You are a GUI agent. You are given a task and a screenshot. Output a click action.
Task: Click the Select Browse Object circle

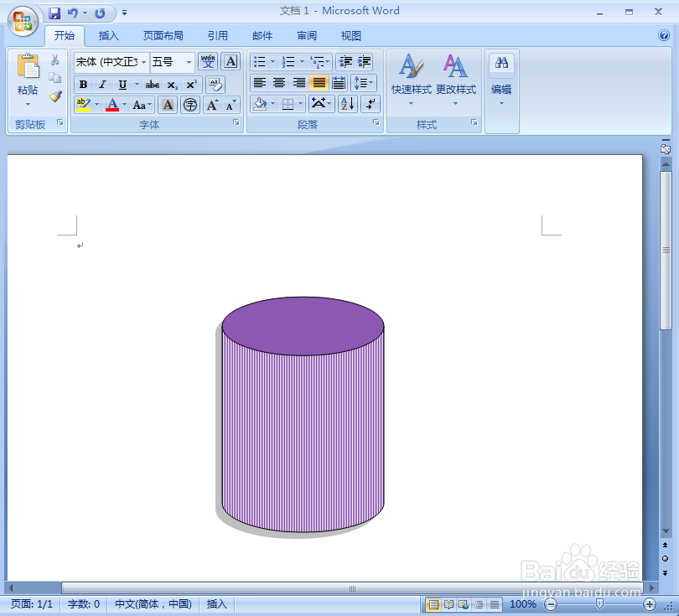pos(665,558)
